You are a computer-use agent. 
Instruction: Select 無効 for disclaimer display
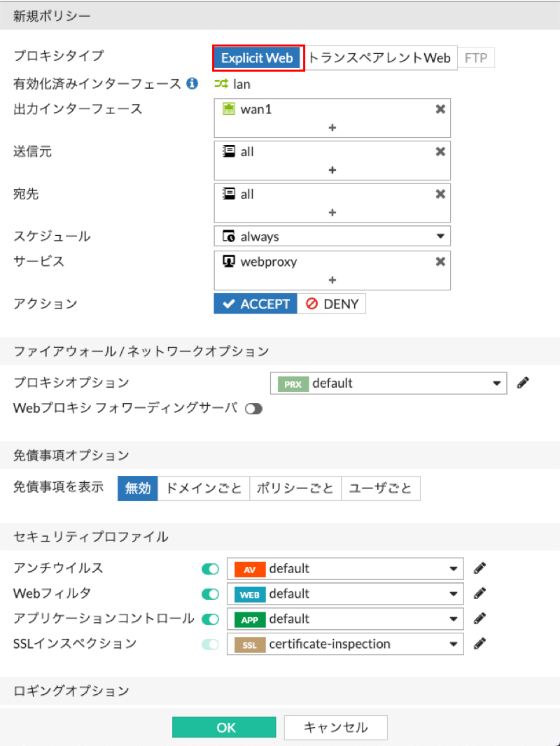click(137, 488)
